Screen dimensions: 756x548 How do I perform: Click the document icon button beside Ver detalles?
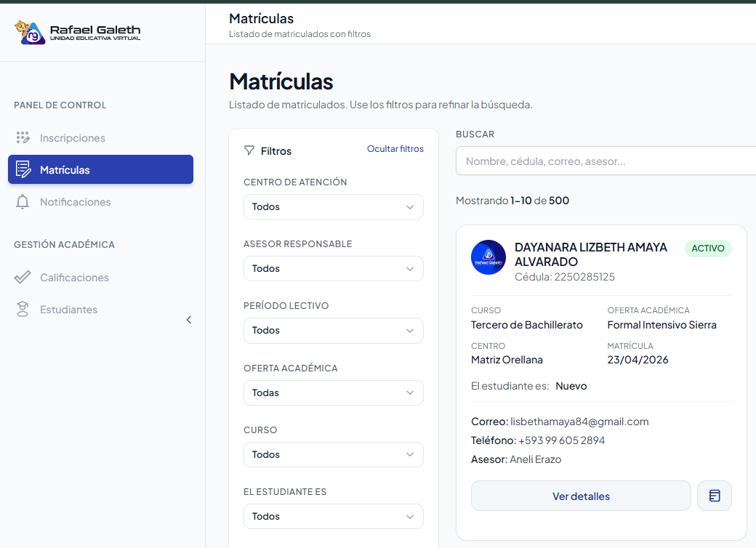coord(714,496)
